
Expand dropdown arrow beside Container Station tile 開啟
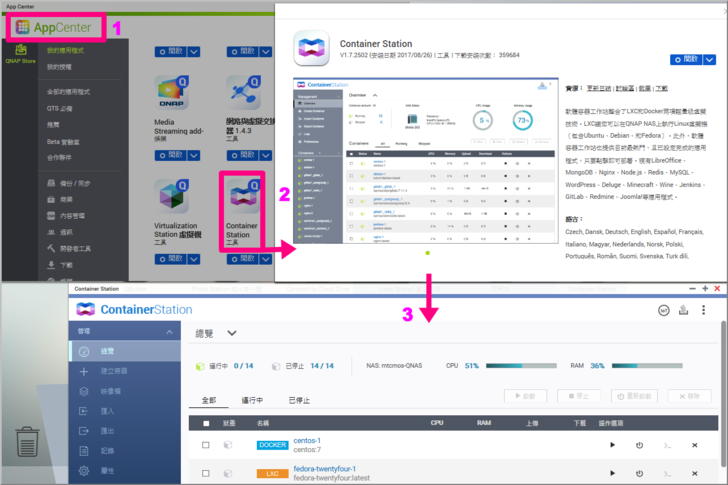pos(266,259)
